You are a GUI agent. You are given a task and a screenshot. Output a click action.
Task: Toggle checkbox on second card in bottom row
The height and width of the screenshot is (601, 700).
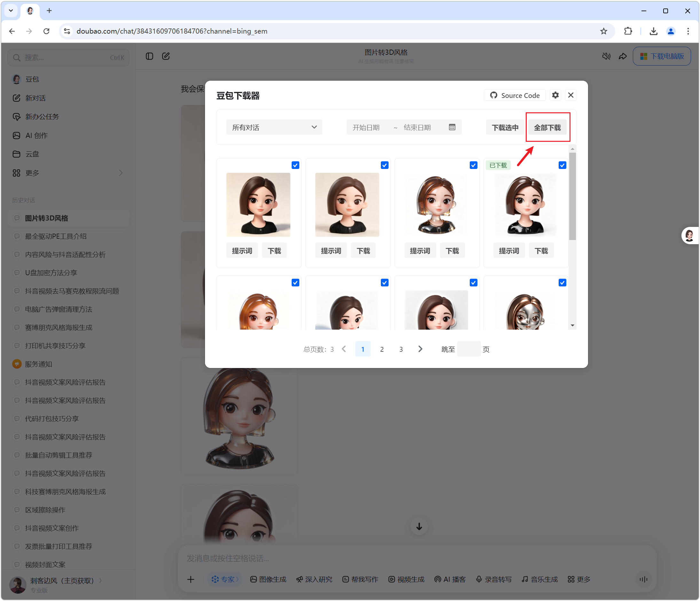pyautogui.click(x=384, y=283)
